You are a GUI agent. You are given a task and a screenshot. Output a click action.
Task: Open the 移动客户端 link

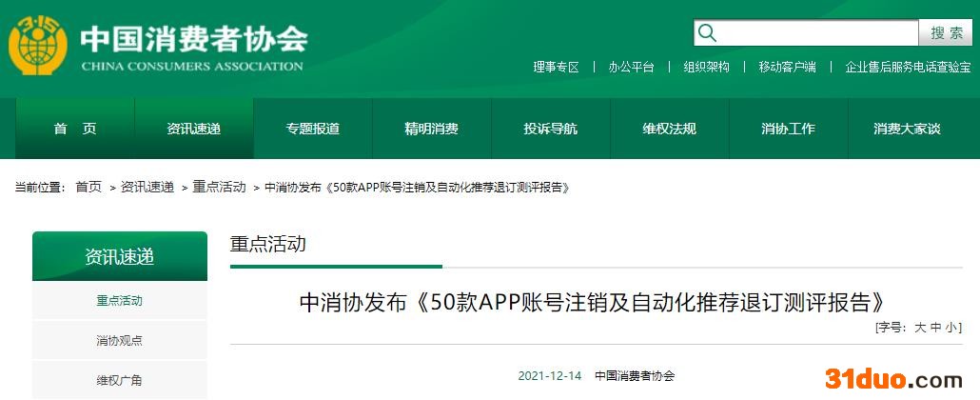pos(787,67)
